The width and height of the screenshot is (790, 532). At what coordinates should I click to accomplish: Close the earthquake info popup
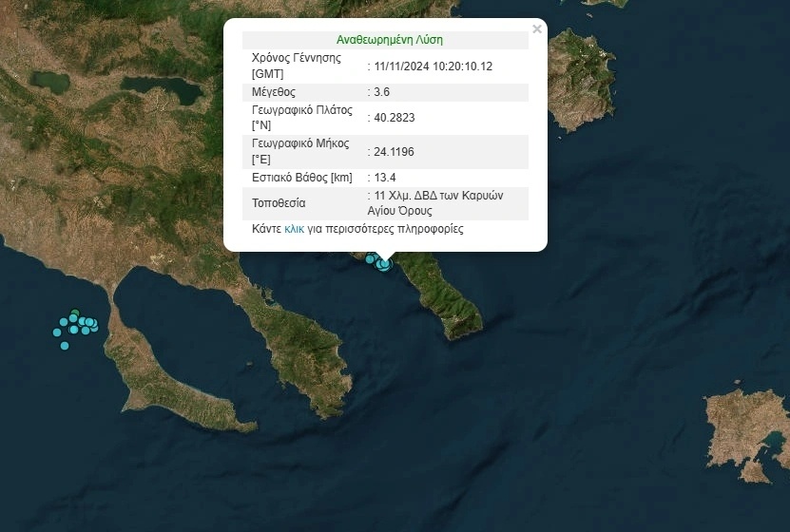537,29
